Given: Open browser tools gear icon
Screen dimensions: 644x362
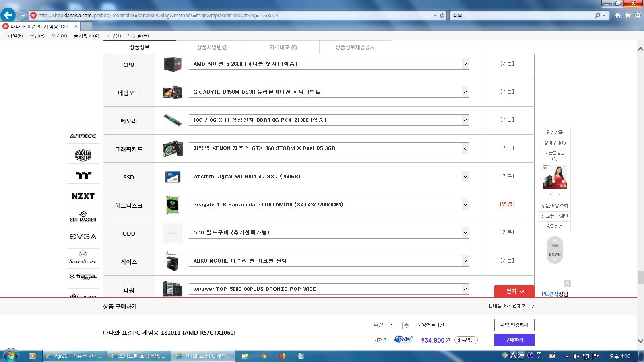Looking at the screenshot, I should pyautogui.click(x=638, y=15).
